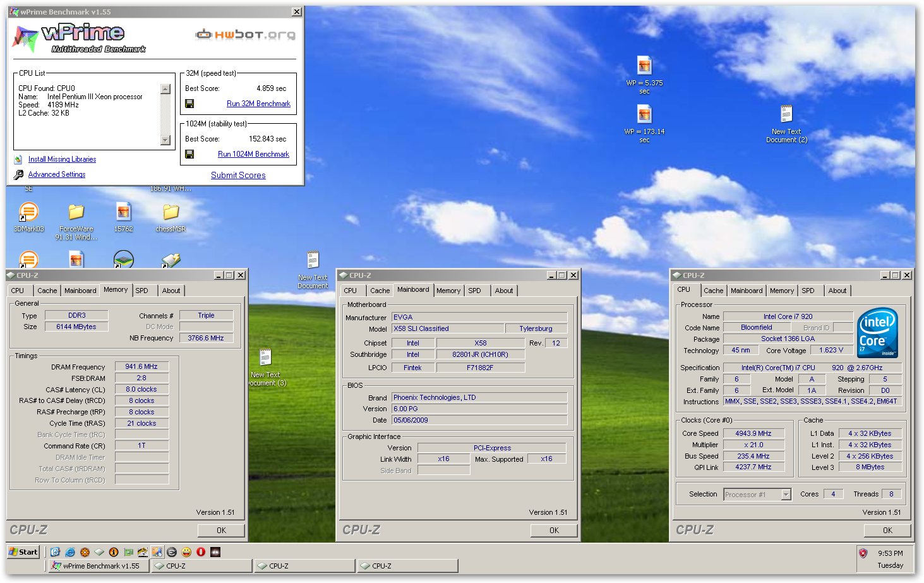Click the NB Frequency value 3766.6 MHz
Viewport: 924px width, 583px height.
tap(206, 339)
